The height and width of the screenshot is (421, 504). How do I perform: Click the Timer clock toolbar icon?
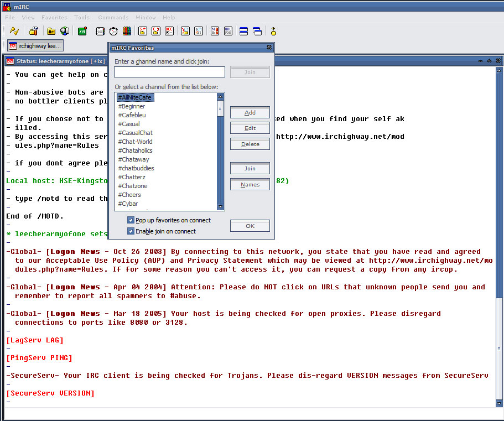pos(113,31)
